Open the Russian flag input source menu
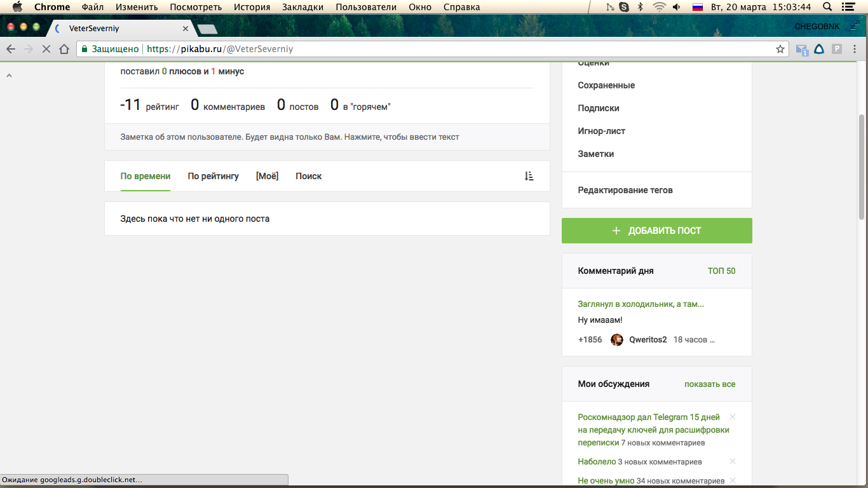The height and width of the screenshot is (488, 868). click(x=698, y=7)
